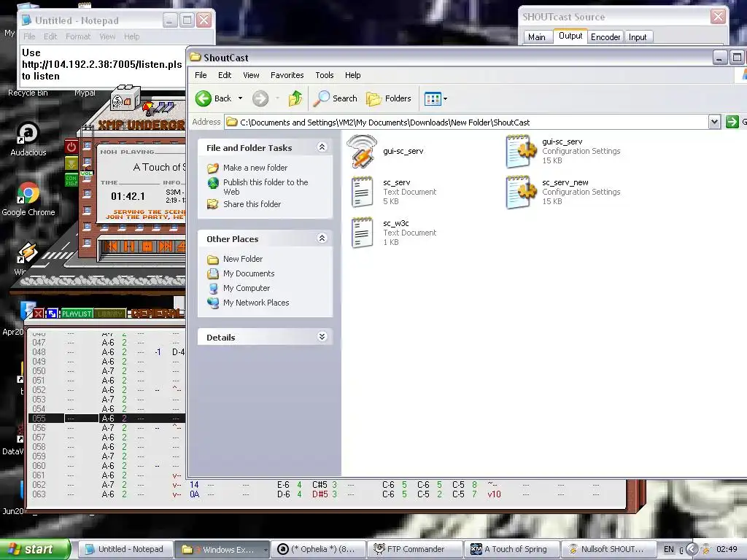
Task: Pause playback in XMPlay
Action: 129,246
